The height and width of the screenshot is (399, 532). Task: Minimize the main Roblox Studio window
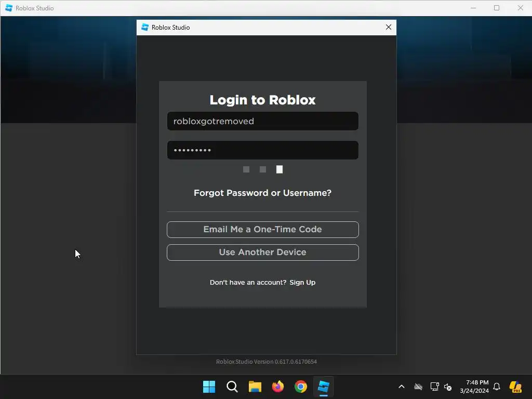click(473, 8)
